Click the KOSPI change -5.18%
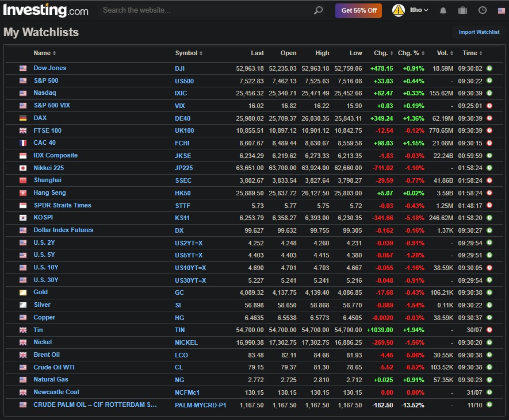 tap(414, 218)
